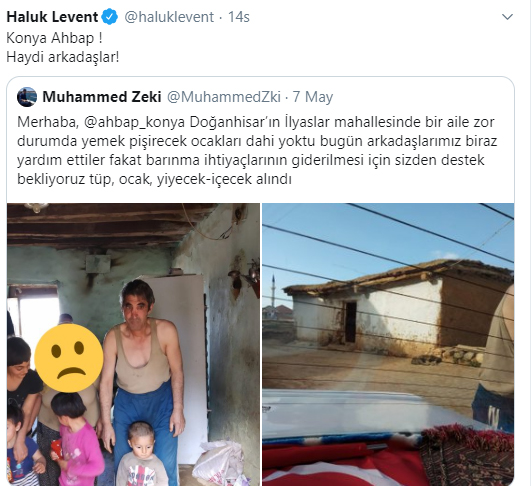Viewport: 531px width, 486px height.
Task: Click Muhammed Zeki's profile avatar
Action: coord(27,97)
